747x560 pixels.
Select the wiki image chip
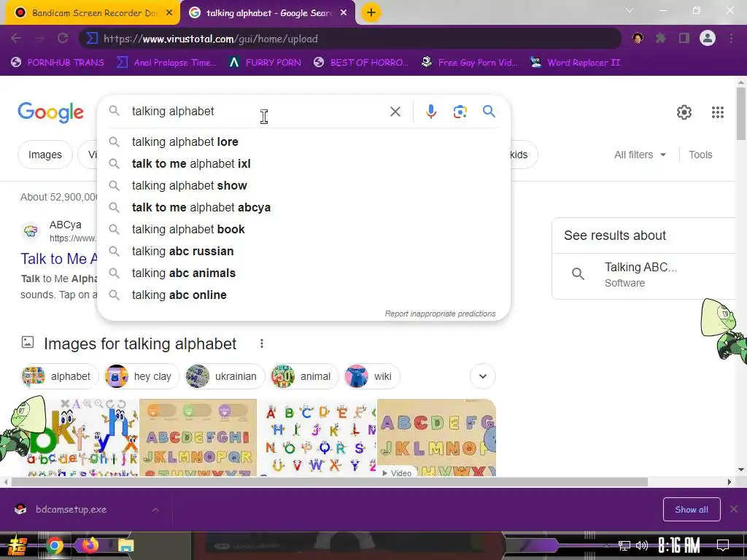tap(371, 376)
